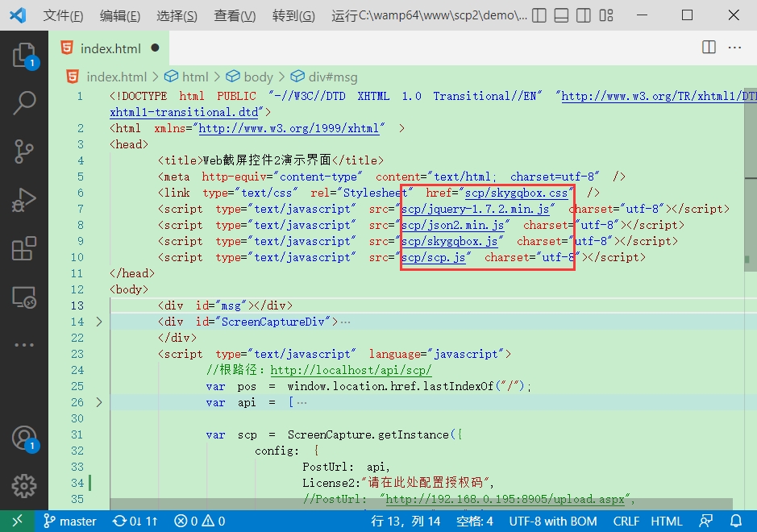757x532 pixels.
Task: Select the index.html editor tab
Action: 109,48
